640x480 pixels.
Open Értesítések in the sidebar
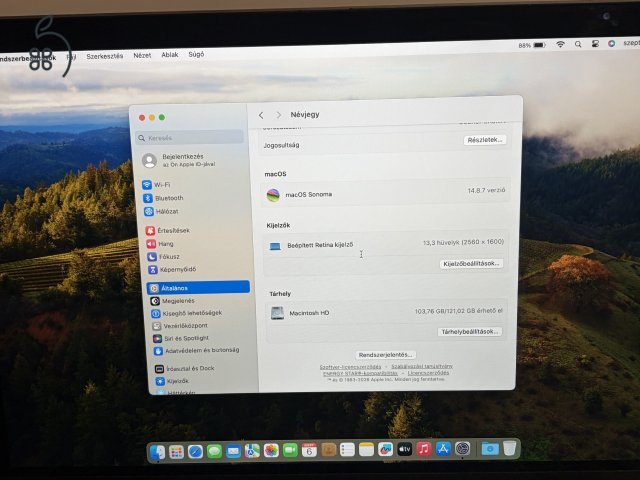click(168, 231)
